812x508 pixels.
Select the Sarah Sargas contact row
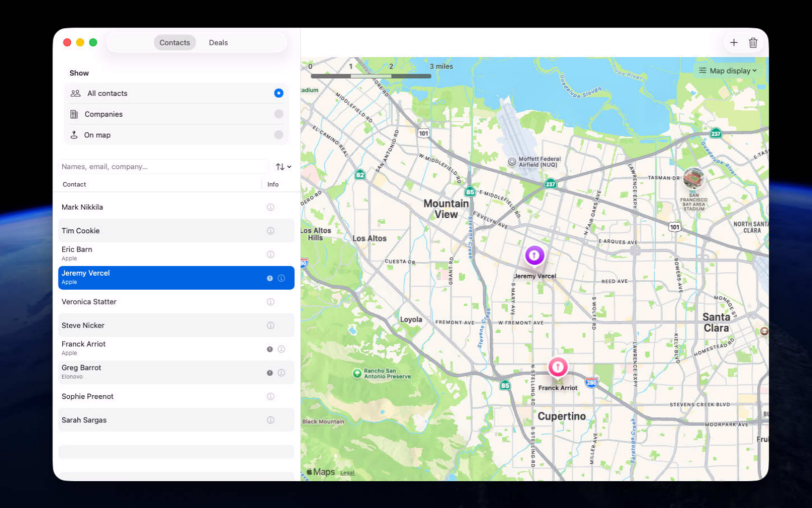tap(176, 420)
